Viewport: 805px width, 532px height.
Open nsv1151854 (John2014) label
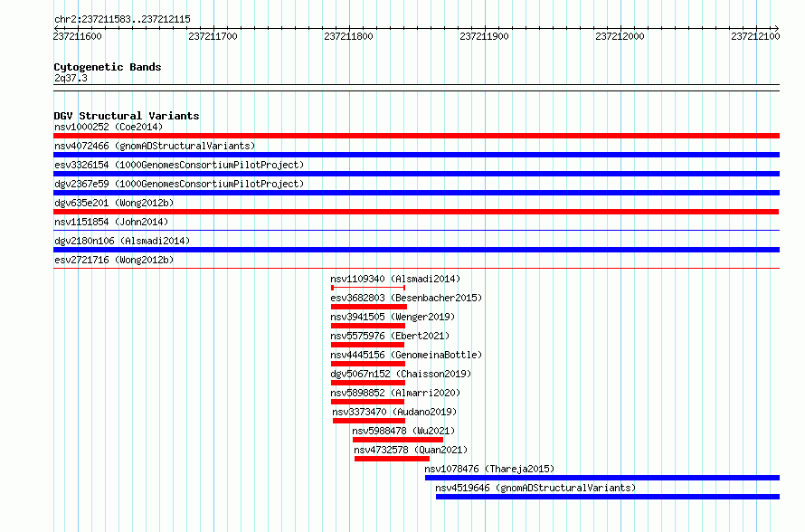[111, 222]
